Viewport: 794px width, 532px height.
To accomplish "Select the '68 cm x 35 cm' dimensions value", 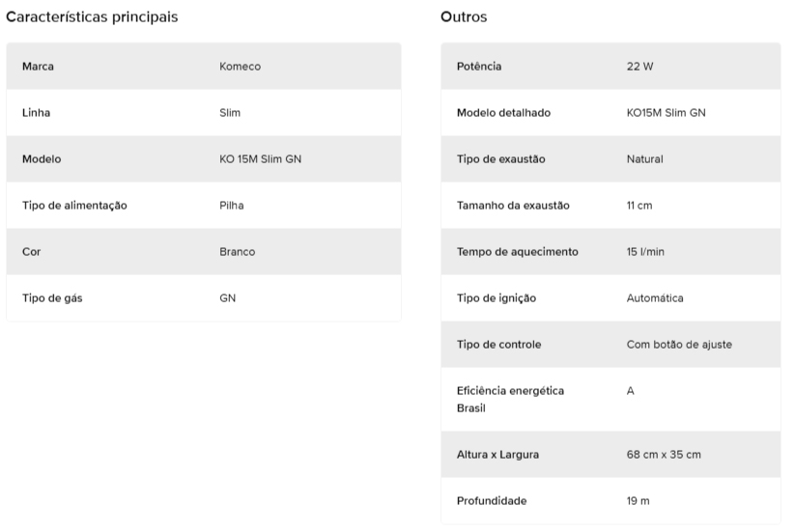I will [664, 455].
